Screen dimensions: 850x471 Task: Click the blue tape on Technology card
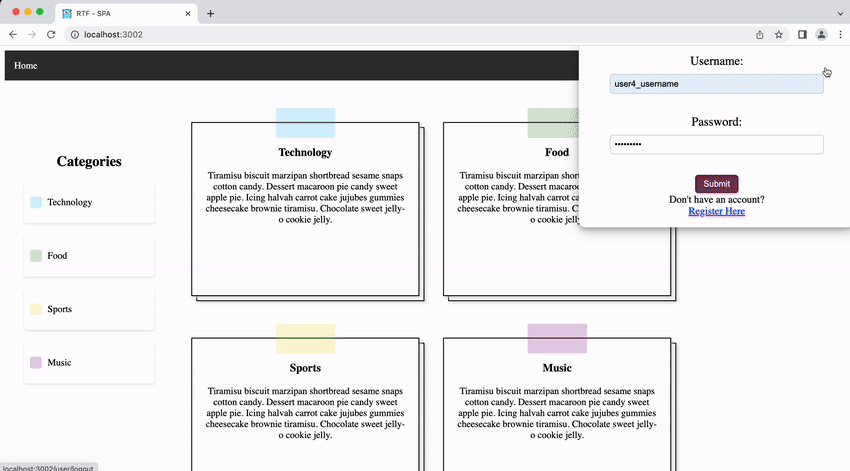(x=305, y=123)
